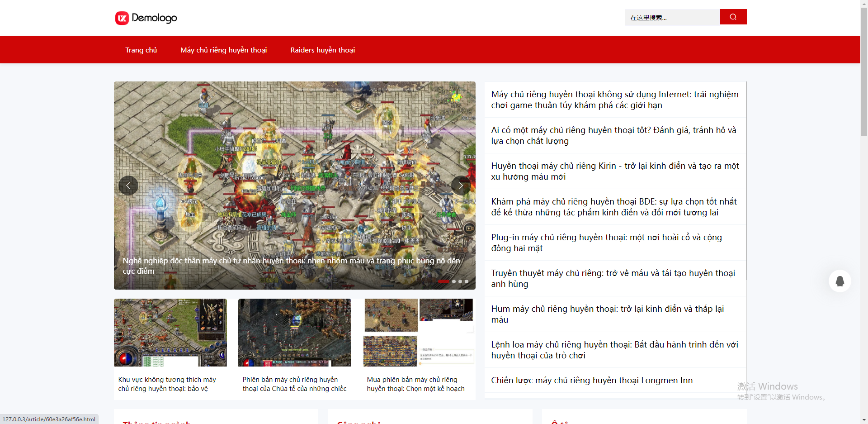Jump to the last carousel dot
This screenshot has width=868, height=424.
coord(467,281)
